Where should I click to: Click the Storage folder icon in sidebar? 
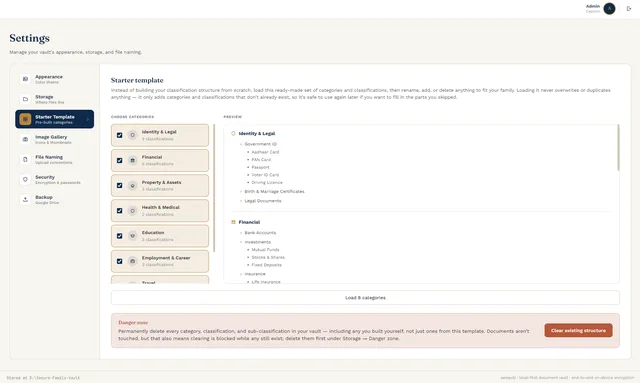click(25, 99)
